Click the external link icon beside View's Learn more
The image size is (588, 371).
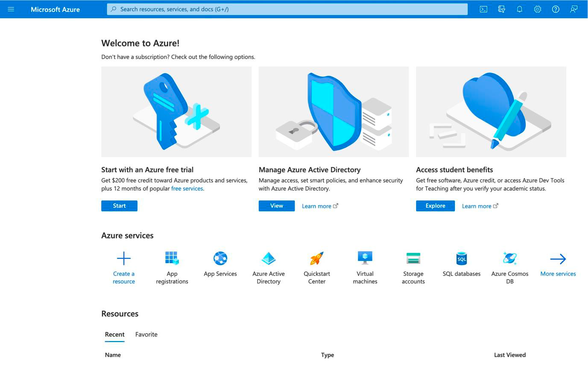[336, 206]
